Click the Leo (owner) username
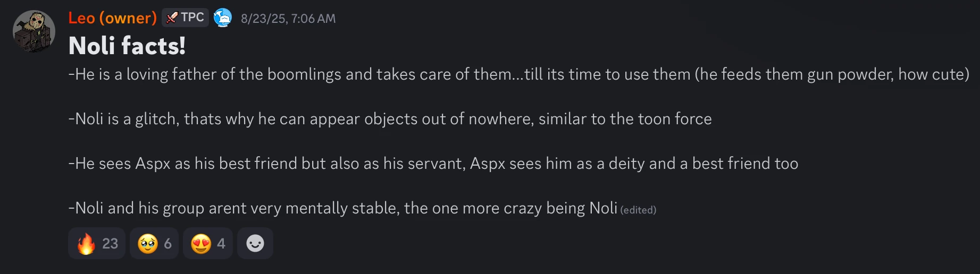 coord(112,18)
